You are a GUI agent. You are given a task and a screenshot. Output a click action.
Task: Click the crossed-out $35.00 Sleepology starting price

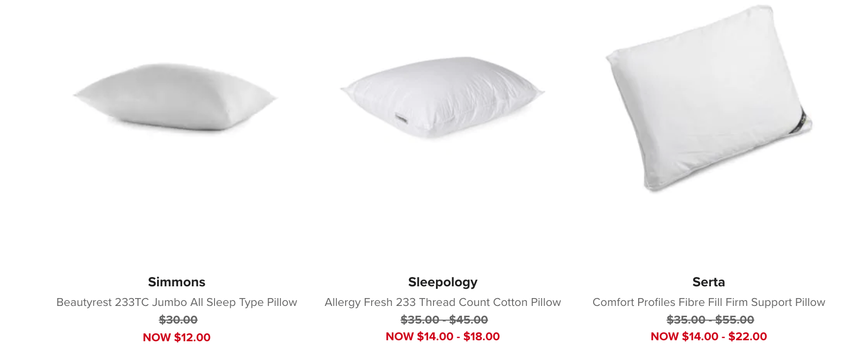pos(420,320)
